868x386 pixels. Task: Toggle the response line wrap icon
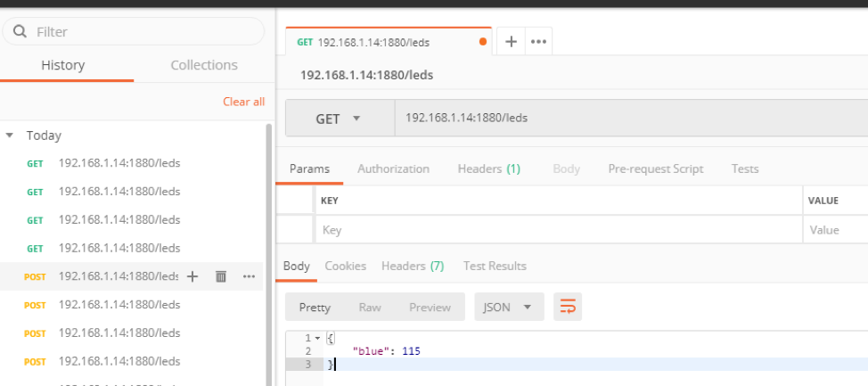[x=567, y=307]
